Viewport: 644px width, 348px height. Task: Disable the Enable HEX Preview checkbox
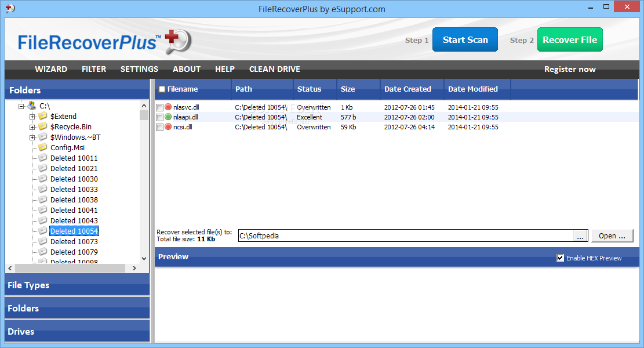560,258
